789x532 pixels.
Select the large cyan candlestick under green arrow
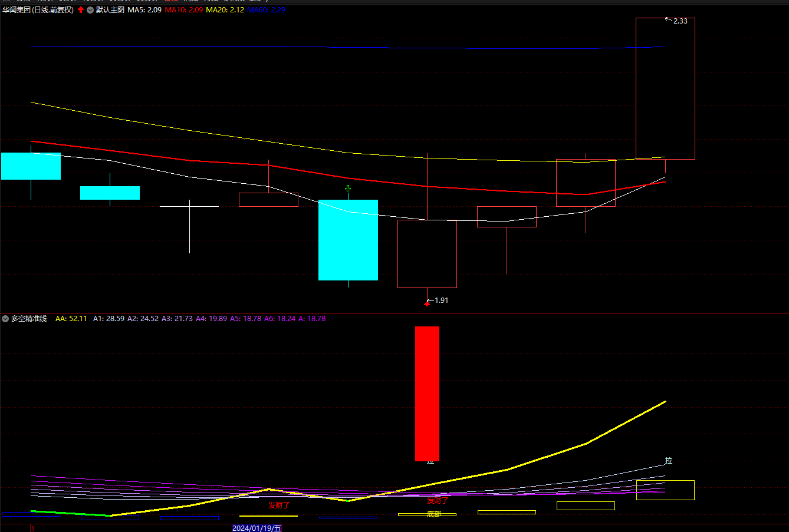coord(348,240)
